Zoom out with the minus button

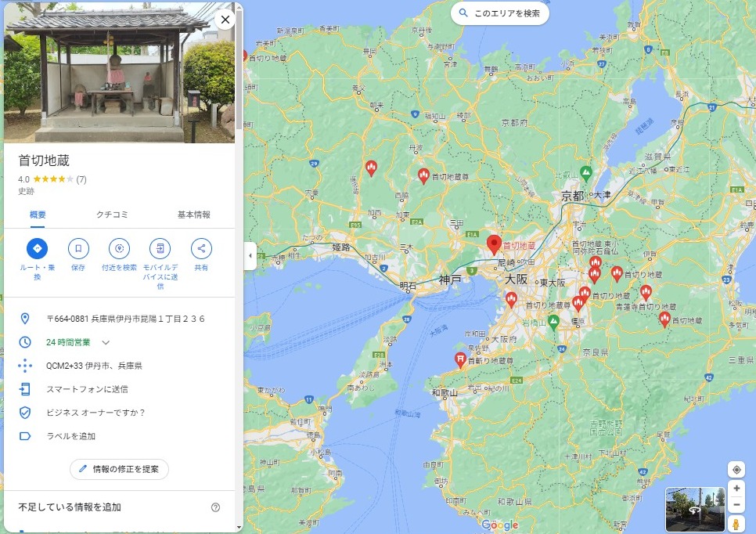(736, 505)
